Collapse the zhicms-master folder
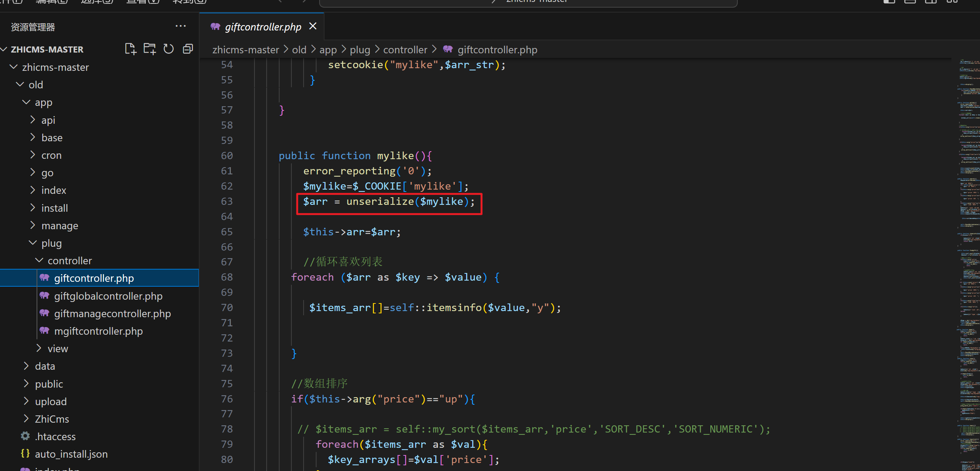 click(13, 67)
